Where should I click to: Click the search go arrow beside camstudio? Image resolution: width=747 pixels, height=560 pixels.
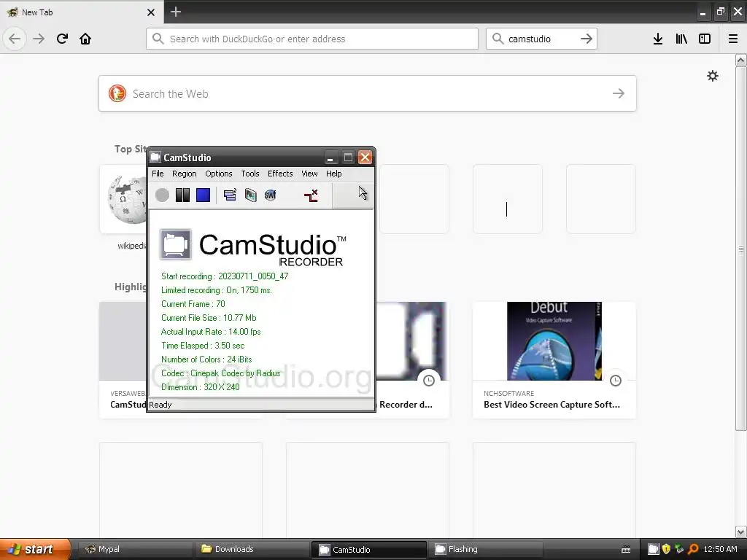point(587,39)
